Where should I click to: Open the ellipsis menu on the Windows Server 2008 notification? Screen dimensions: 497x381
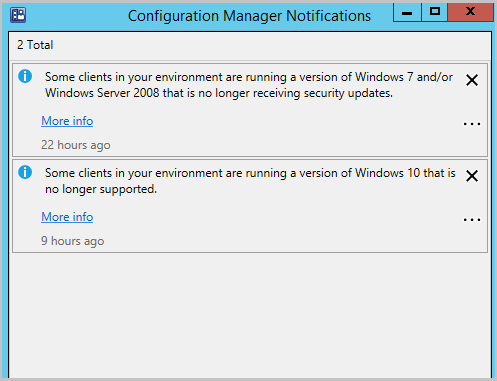[472, 124]
